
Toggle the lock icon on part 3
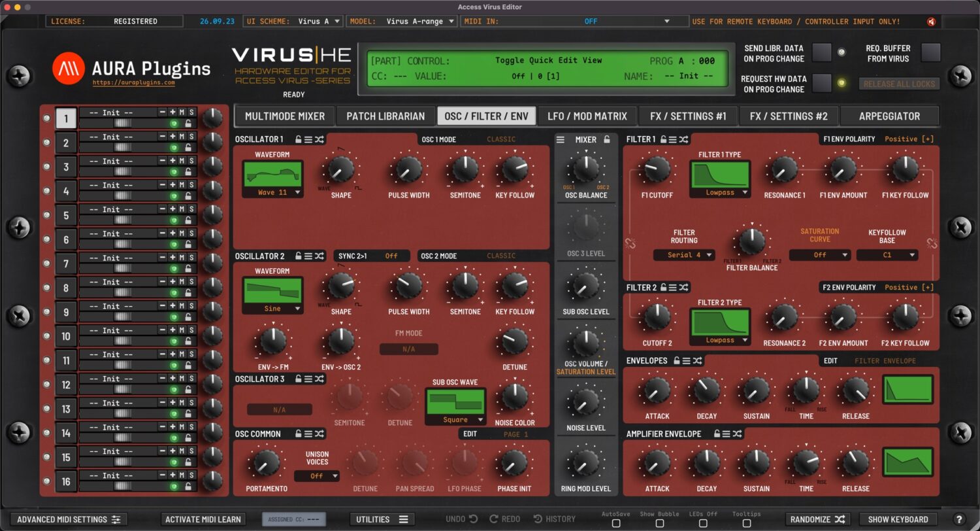tap(188, 172)
